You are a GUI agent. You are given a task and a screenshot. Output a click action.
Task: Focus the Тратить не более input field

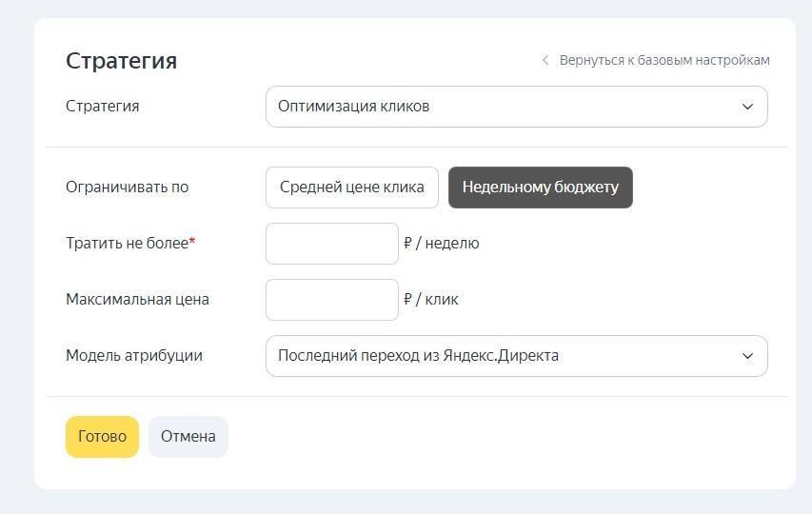[332, 244]
